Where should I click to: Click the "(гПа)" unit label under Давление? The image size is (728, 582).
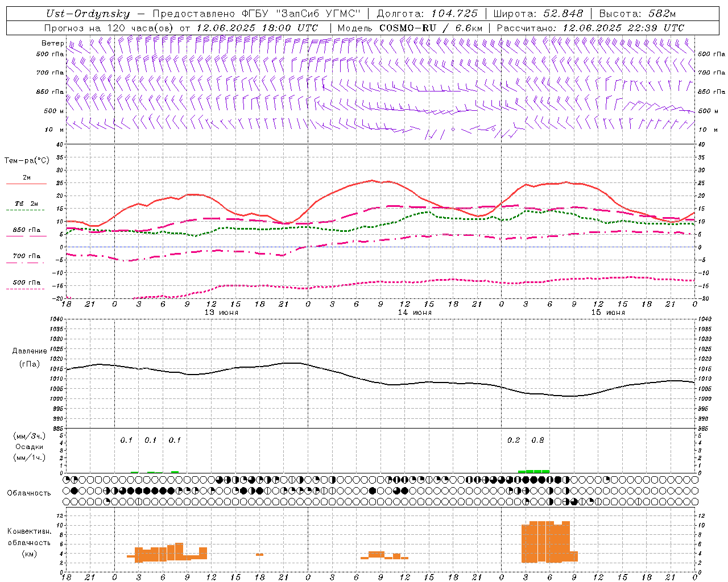click(x=30, y=364)
